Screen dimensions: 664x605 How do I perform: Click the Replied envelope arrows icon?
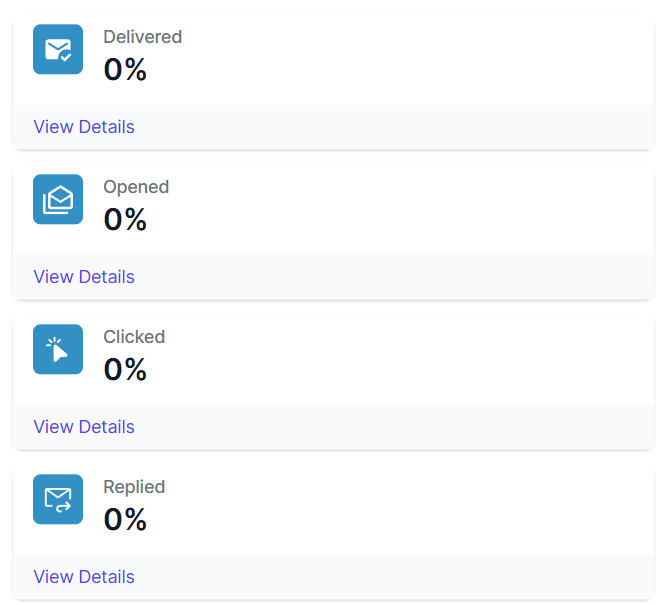[58, 499]
